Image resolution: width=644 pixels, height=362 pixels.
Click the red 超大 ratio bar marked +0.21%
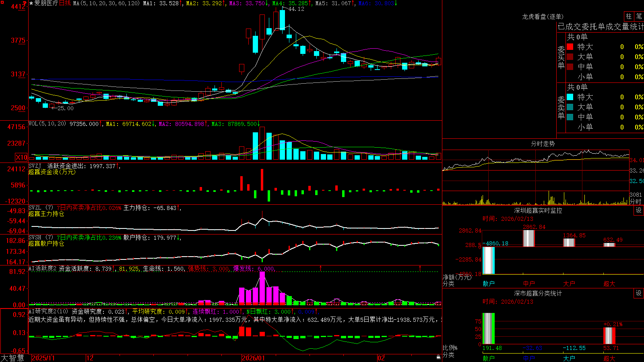click(609, 336)
